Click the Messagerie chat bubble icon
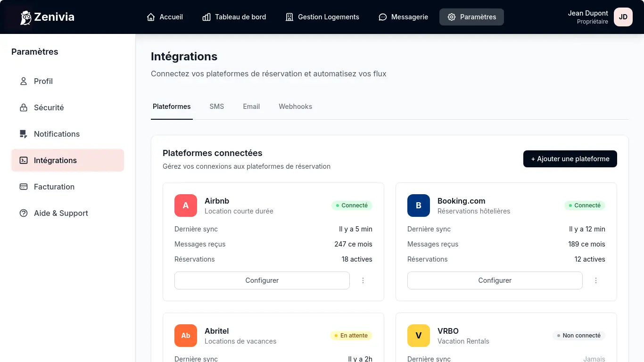 point(382,17)
